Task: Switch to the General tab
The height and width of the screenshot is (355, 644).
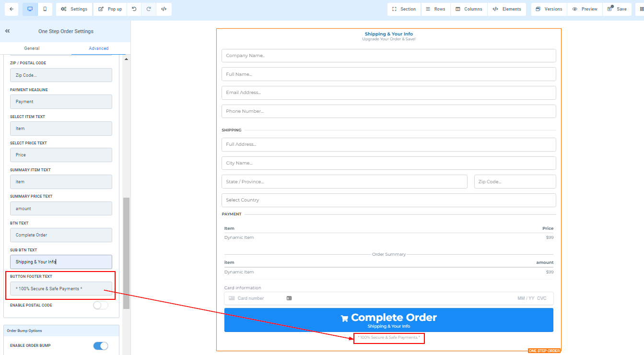Action: coord(32,48)
